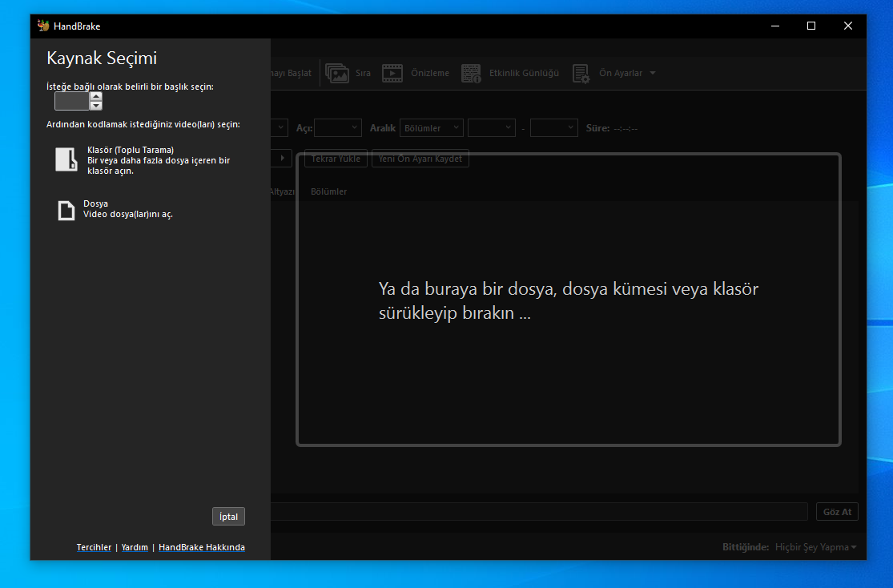
Task: Click the preset arrow button beside Tekrar Yükle
Action: tap(282, 159)
